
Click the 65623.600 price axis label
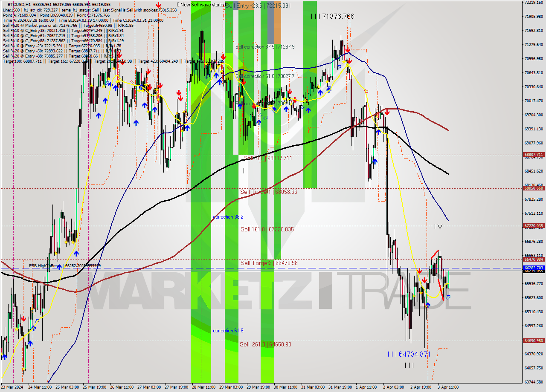[534, 298]
